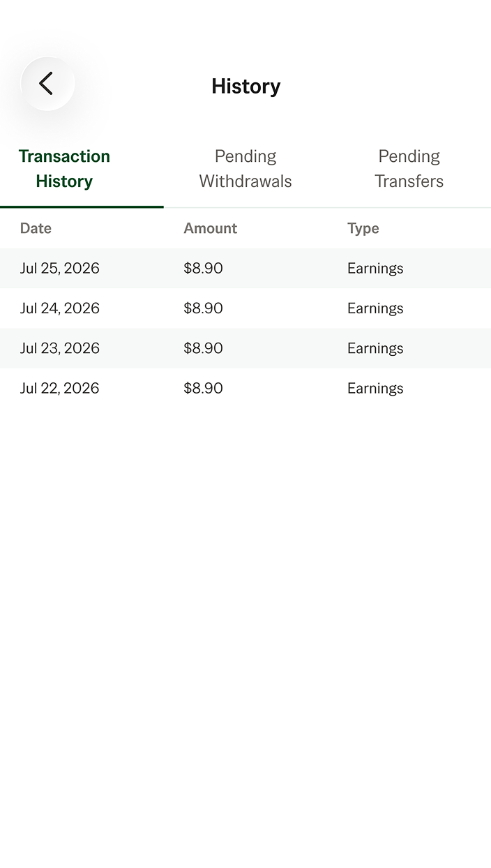The image size is (491, 868).
Task: Click the $8.90 amount for Jul 25
Action: pyautogui.click(x=203, y=268)
